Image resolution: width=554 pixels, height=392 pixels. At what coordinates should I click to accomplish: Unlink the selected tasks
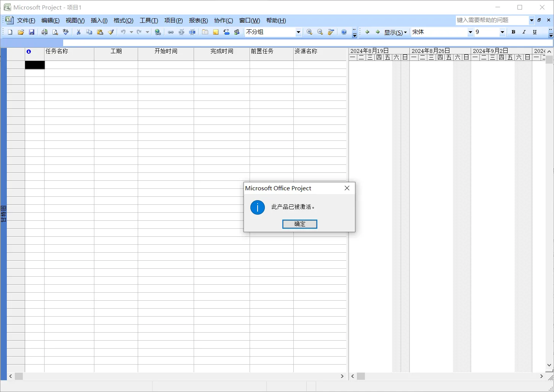pos(181,32)
